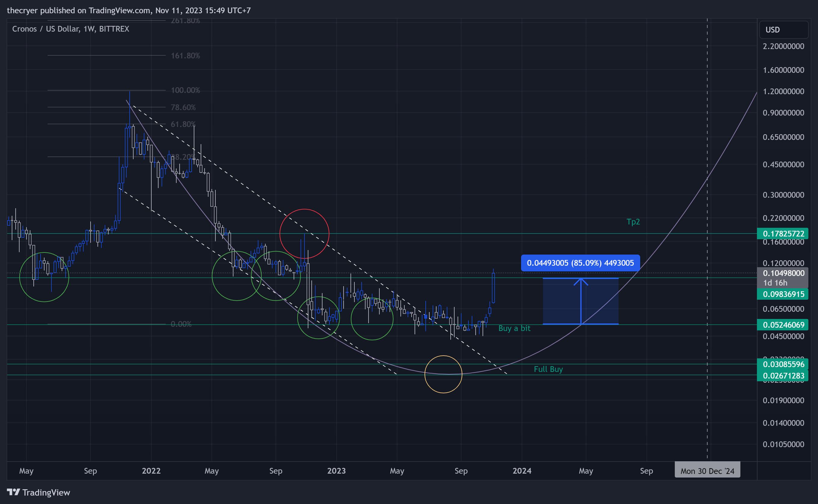Click the 2023 label on time axis

click(337, 471)
